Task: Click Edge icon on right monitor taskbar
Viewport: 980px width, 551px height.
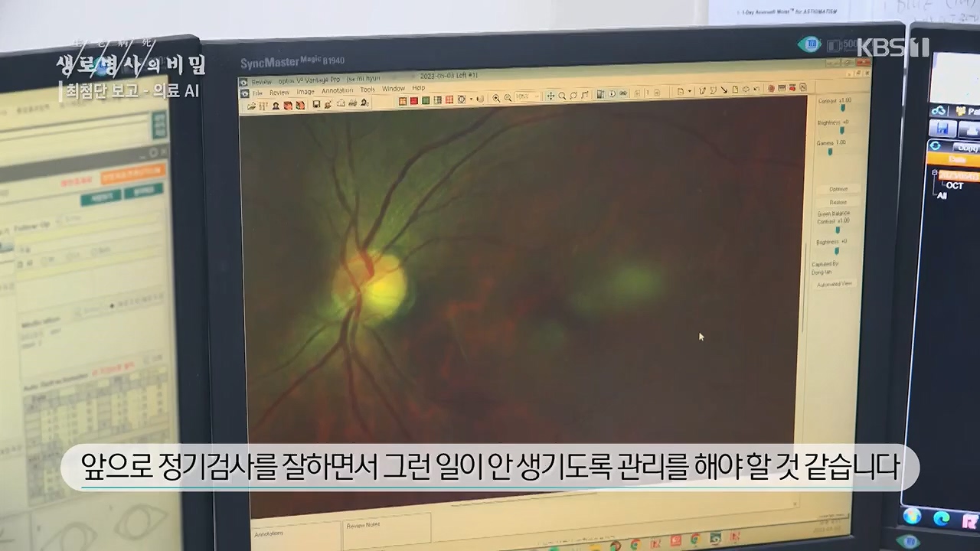Action: (942, 519)
